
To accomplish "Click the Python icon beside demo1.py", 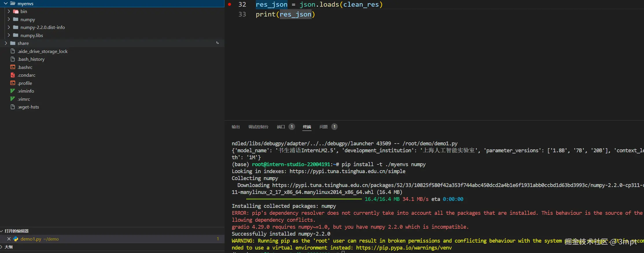I will [x=16, y=239].
